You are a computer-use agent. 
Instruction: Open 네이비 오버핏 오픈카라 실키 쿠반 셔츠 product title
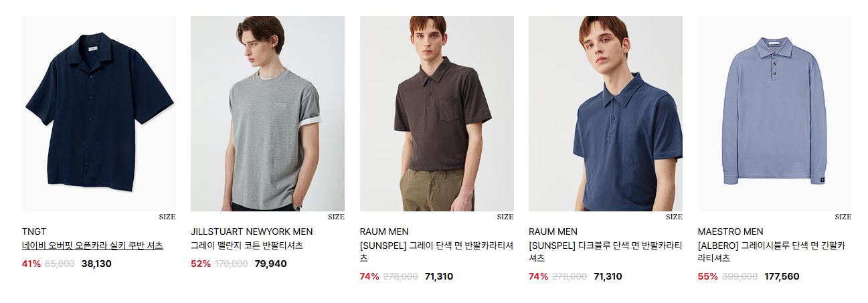pyautogui.click(x=92, y=245)
